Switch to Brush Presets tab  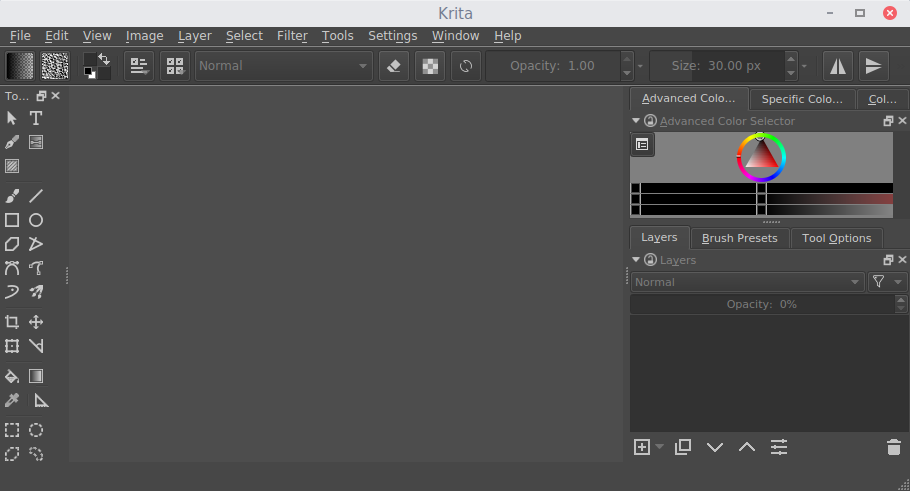[739, 238]
